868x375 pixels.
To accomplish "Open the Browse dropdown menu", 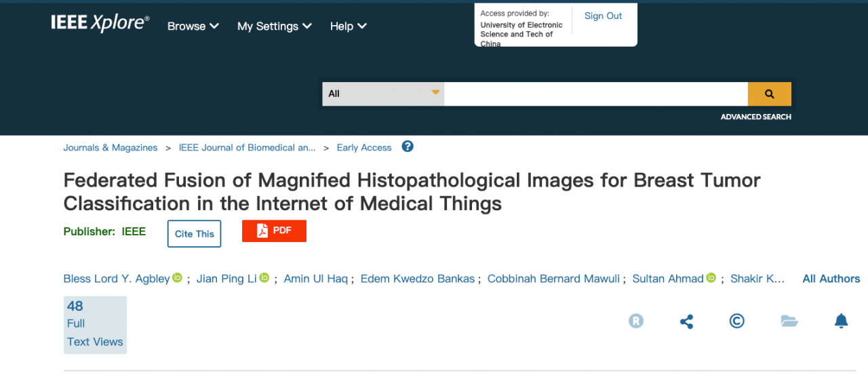I will (x=193, y=26).
